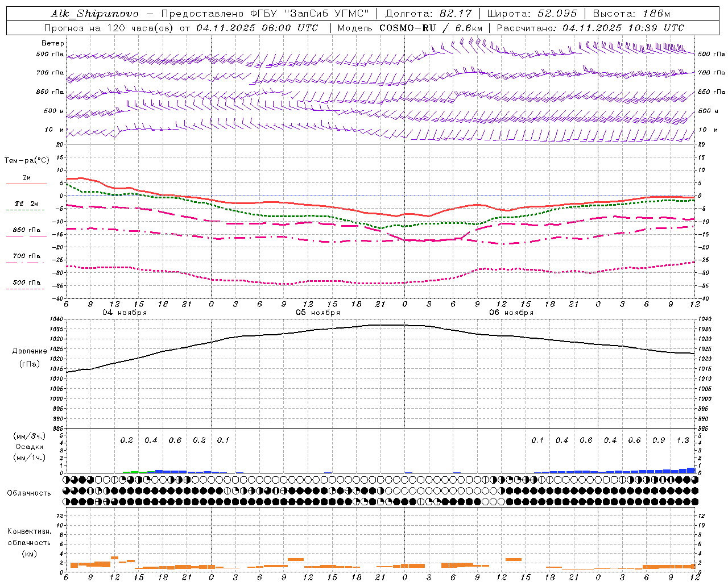The height and width of the screenshot is (582, 728).
Task: Click the (мм/1ч.) units label
Action: click(x=29, y=458)
